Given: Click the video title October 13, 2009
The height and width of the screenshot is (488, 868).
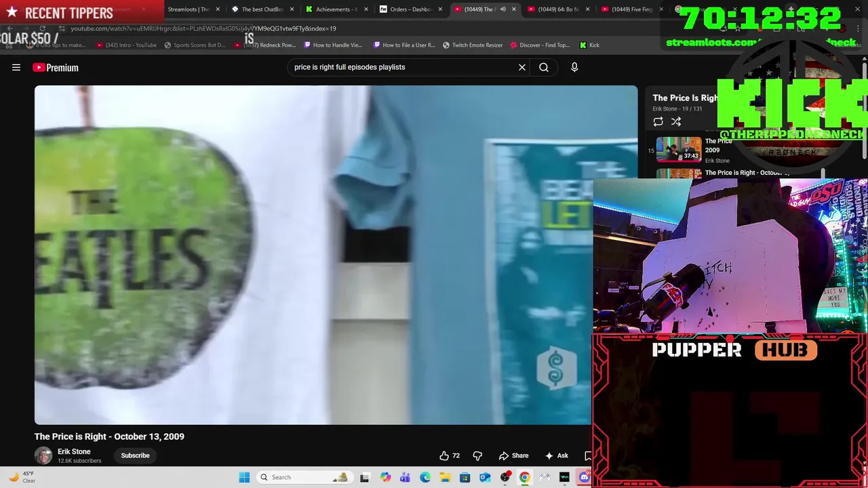Looking at the screenshot, I should [109, 436].
